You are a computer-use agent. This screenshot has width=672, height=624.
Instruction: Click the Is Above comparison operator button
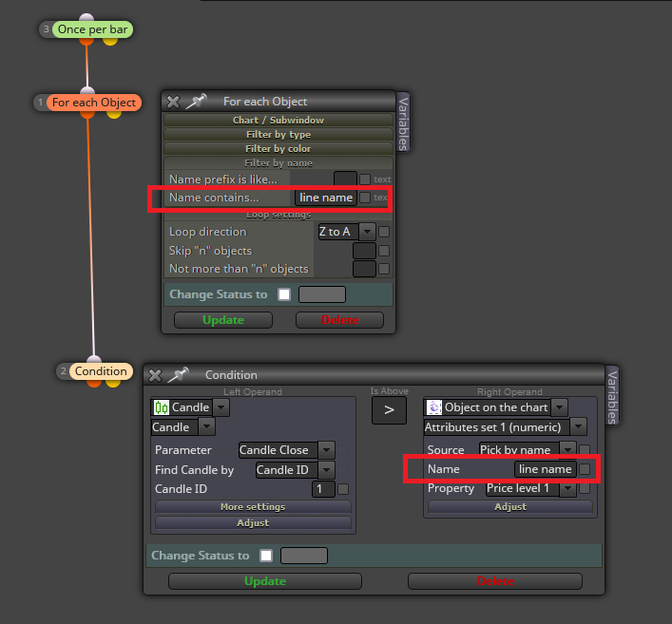point(389,410)
